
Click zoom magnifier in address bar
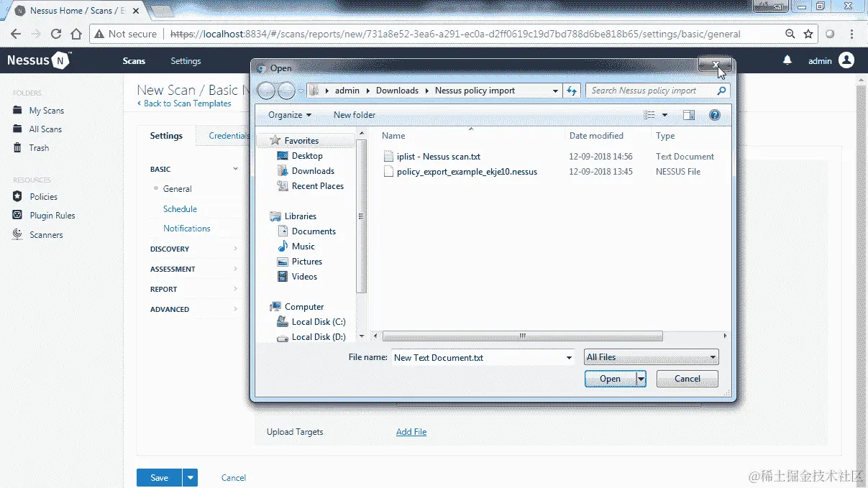790,34
